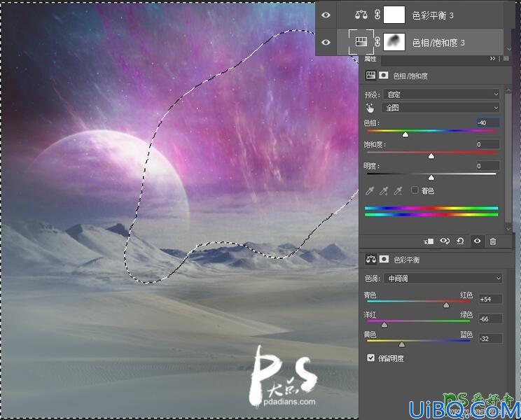
Task: Click the 色相/饱和度 title in properties
Action: [410, 76]
